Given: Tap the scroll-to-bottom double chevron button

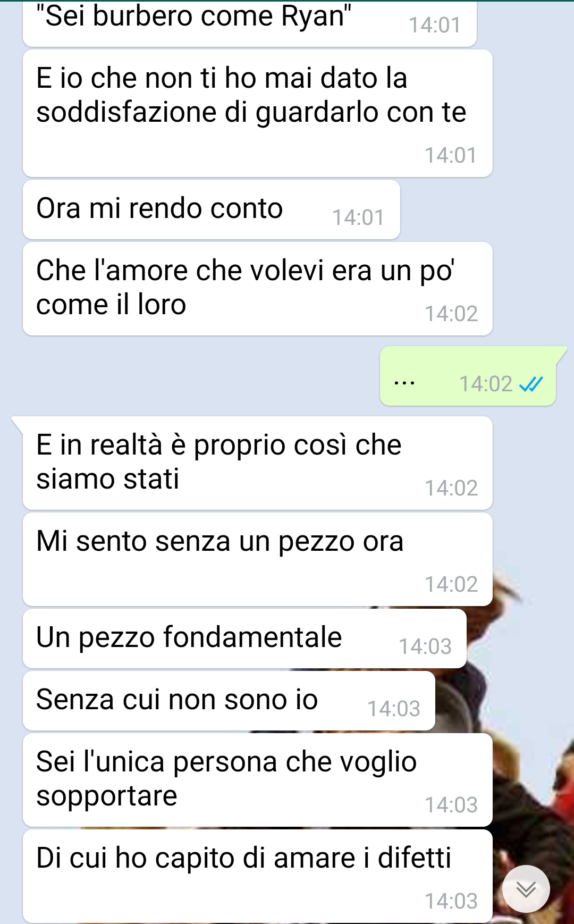Looking at the screenshot, I should [526, 889].
